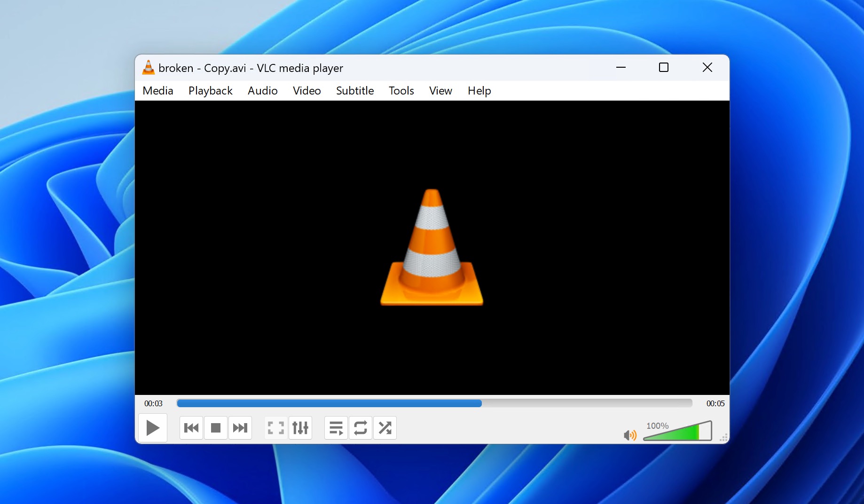The width and height of the screenshot is (864, 504).
Task: Close the VLC media player window
Action: tap(707, 68)
